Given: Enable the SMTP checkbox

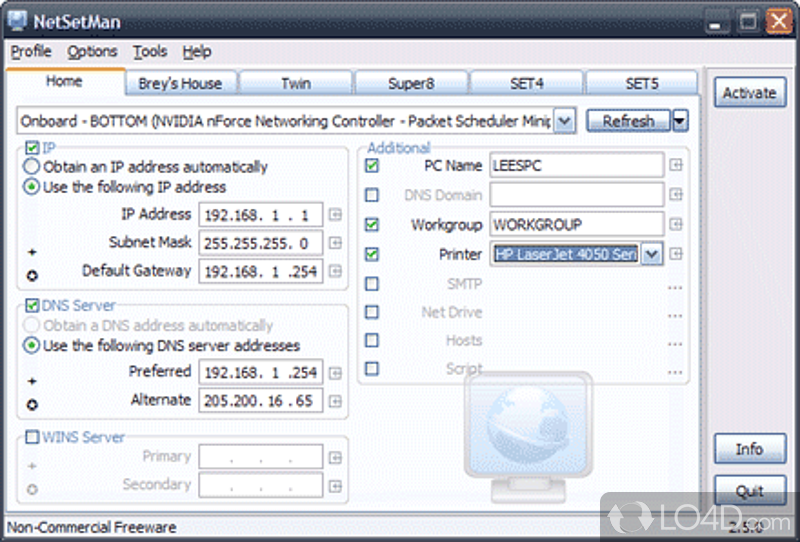Looking at the screenshot, I should tap(372, 283).
